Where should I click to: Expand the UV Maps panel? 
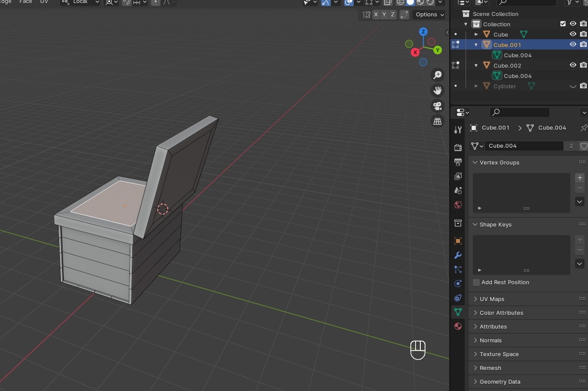pyautogui.click(x=492, y=299)
